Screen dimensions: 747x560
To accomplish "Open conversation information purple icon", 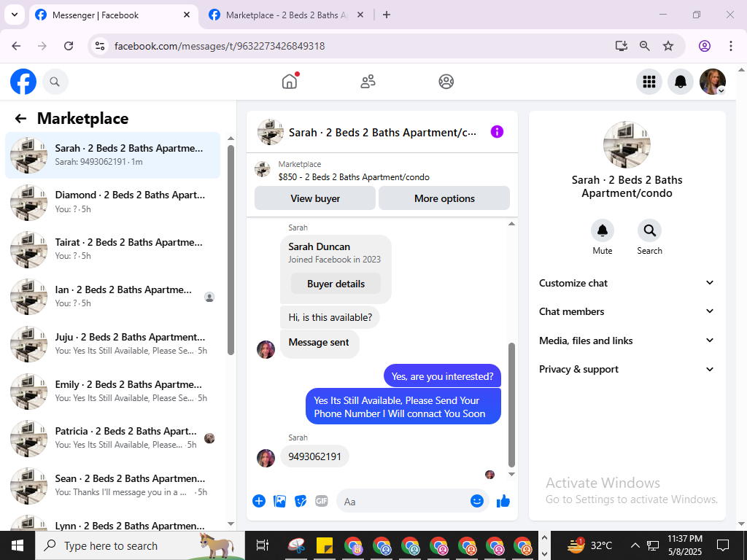I will click(497, 132).
